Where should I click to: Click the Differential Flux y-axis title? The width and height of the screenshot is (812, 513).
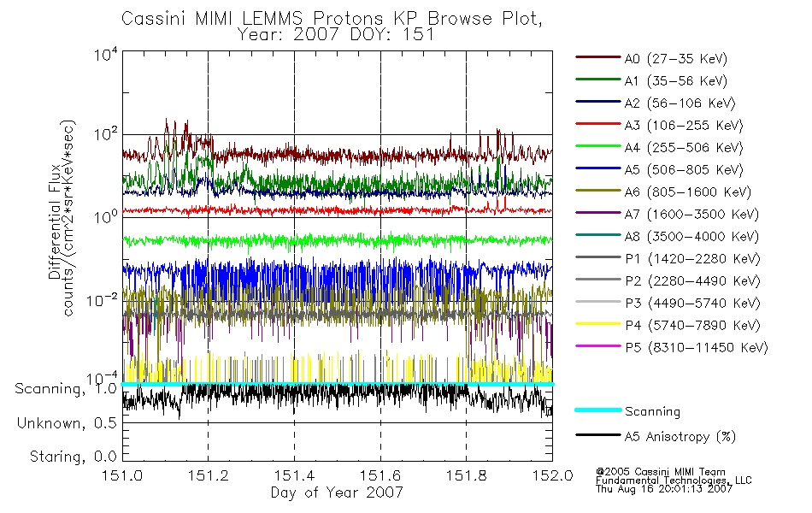[x=55, y=221]
